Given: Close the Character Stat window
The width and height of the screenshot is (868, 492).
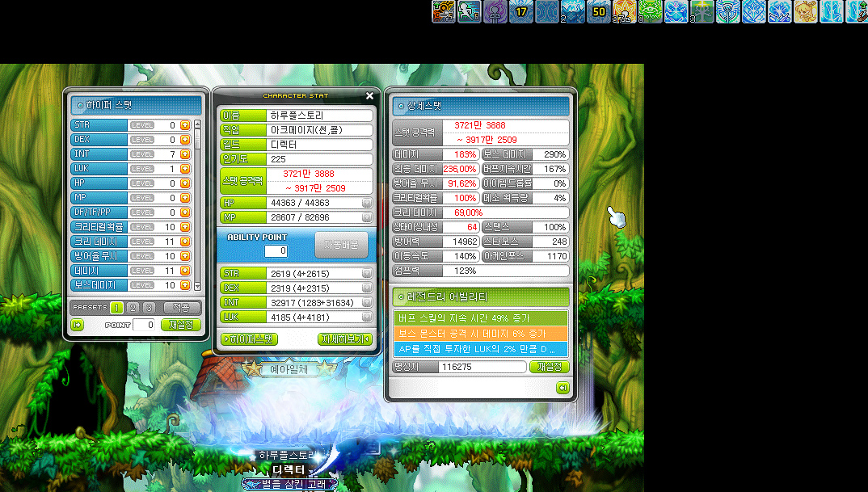Looking at the screenshot, I should coord(370,96).
